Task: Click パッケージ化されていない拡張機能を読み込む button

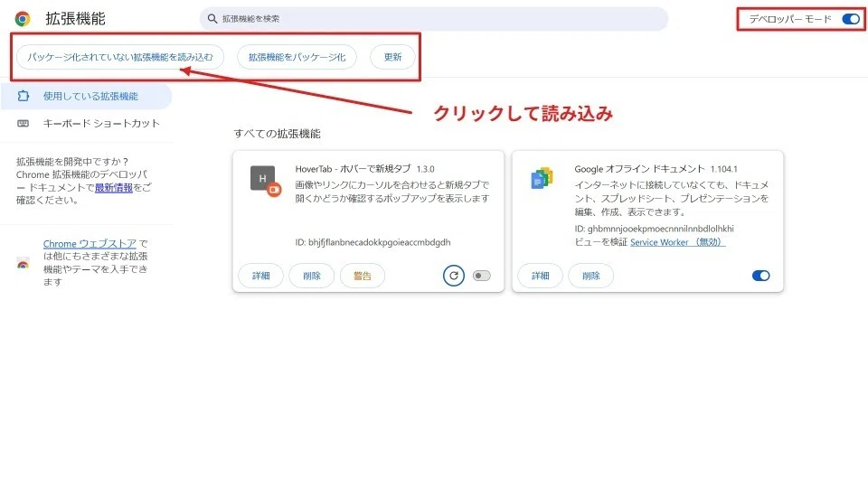Action: coord(120,57)
